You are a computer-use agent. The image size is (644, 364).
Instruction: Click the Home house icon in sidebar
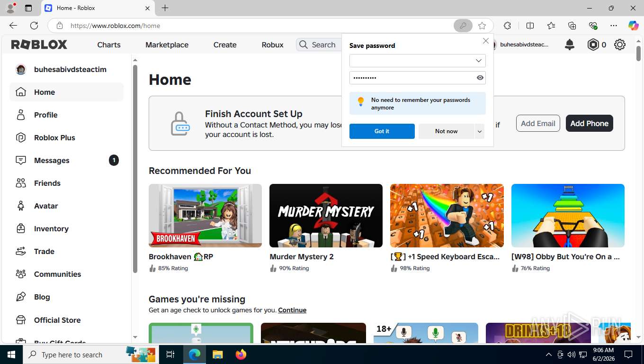[20, 92]
